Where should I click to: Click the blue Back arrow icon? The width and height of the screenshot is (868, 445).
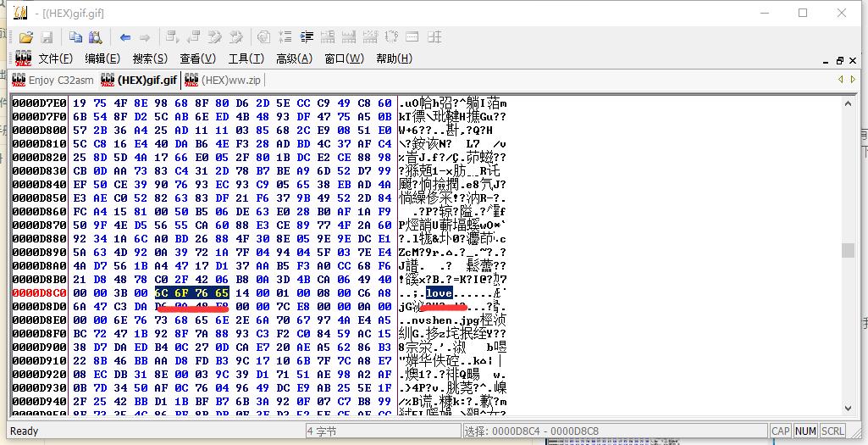(x=125, y=37)
